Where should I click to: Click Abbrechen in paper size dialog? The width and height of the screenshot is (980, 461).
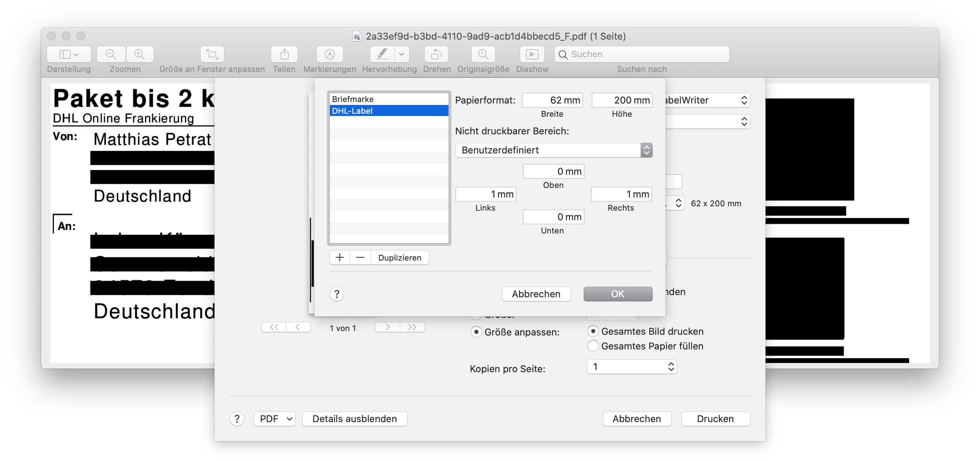click(536, 294)
